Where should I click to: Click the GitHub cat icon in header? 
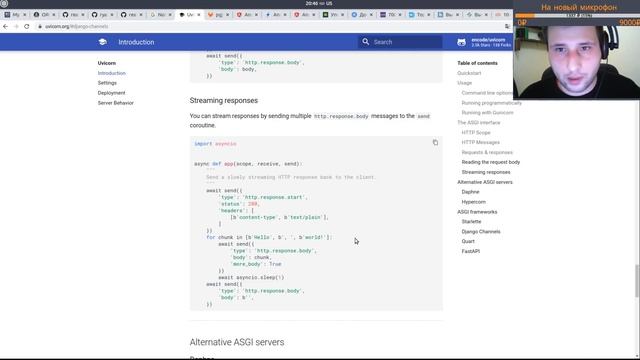tap(461, 42)
